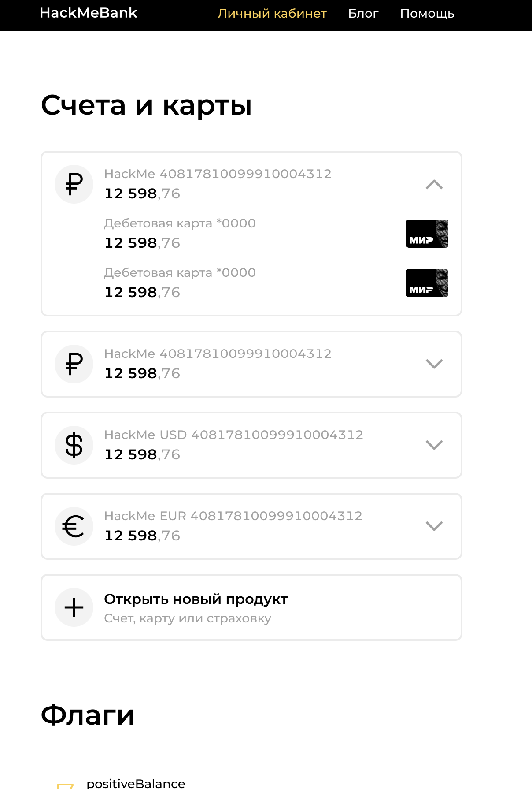Click the euro icon of the EUR account
Screen dimensions: 532x789
[x=74, y=526]
